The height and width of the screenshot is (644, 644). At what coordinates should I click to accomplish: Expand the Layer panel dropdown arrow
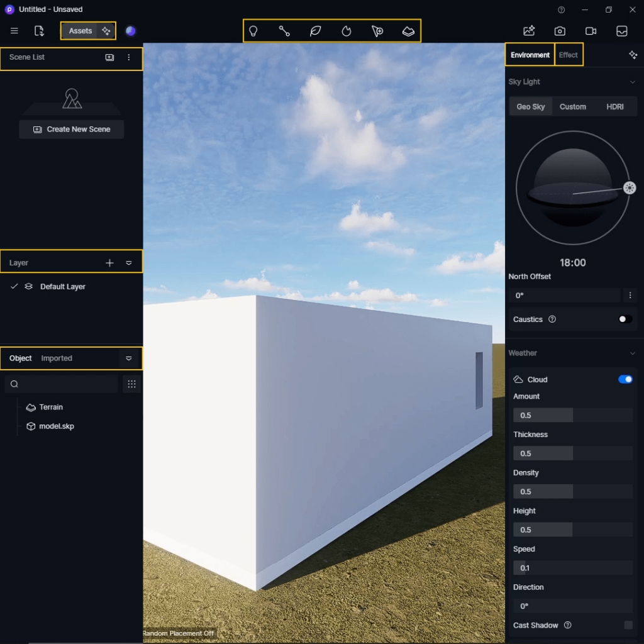[129, 263]
